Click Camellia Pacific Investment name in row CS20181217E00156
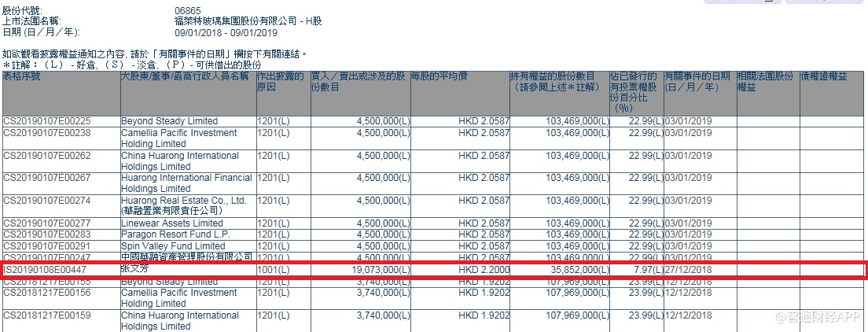 [x=178, y=297]
